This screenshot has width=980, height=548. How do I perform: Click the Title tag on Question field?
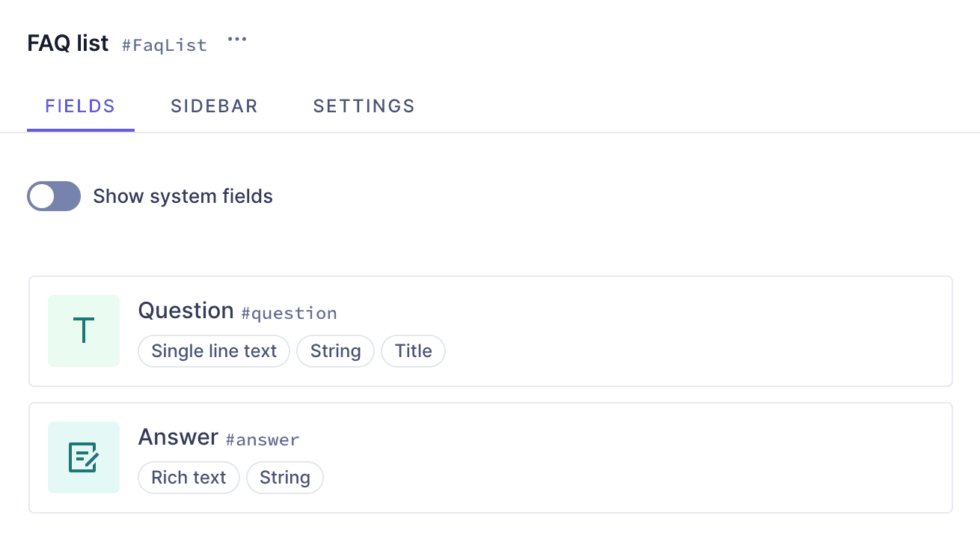413,351
